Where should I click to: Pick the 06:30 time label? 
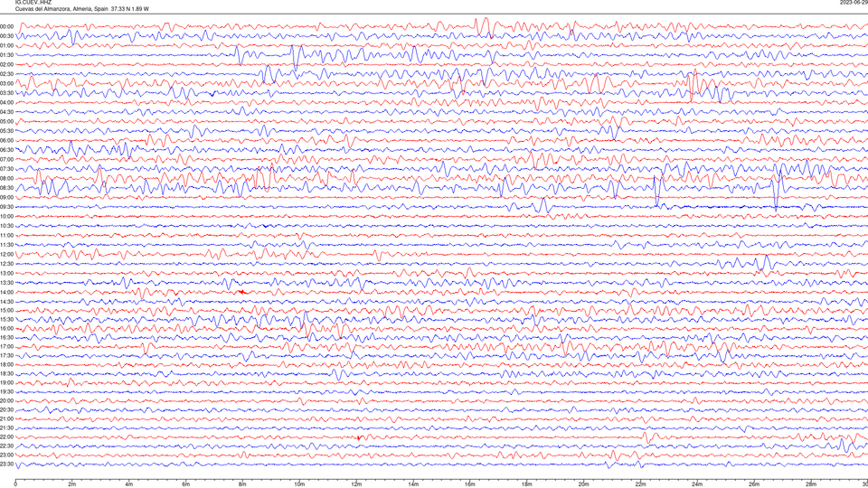[6, 150]
